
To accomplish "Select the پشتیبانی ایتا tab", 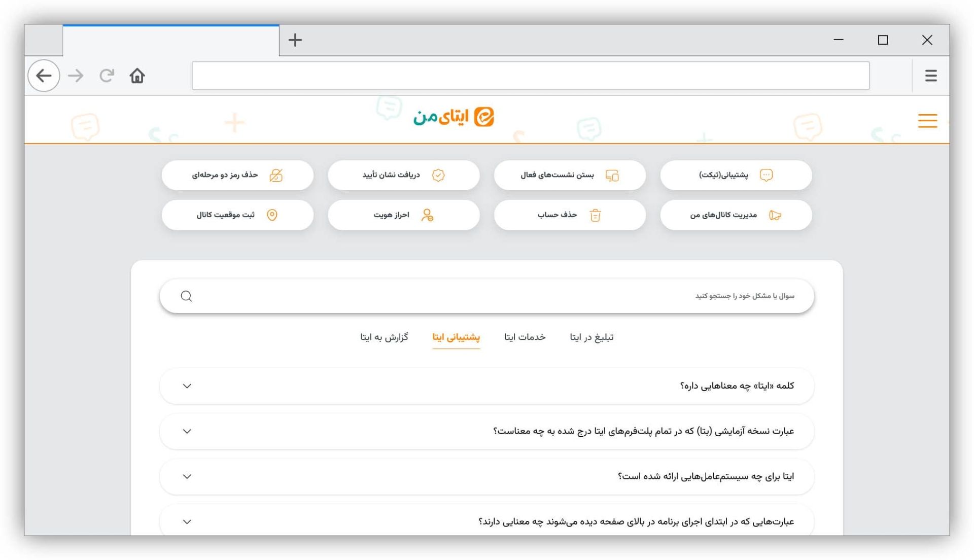I will [456, 337].
